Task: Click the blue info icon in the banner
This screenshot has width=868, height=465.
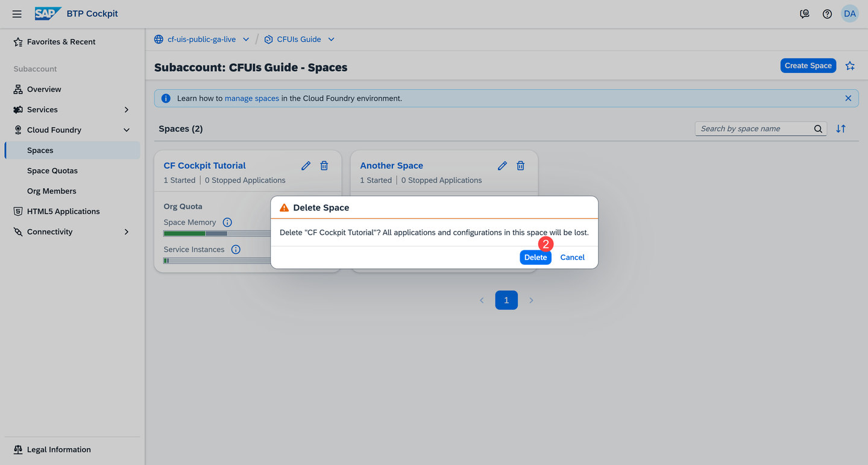Action: tap(166, 98)
